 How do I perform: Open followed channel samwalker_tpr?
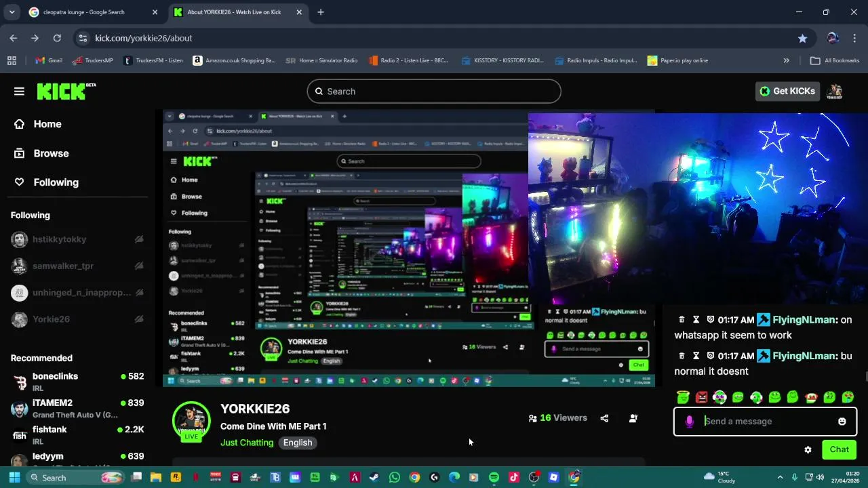tap(77, 266)
